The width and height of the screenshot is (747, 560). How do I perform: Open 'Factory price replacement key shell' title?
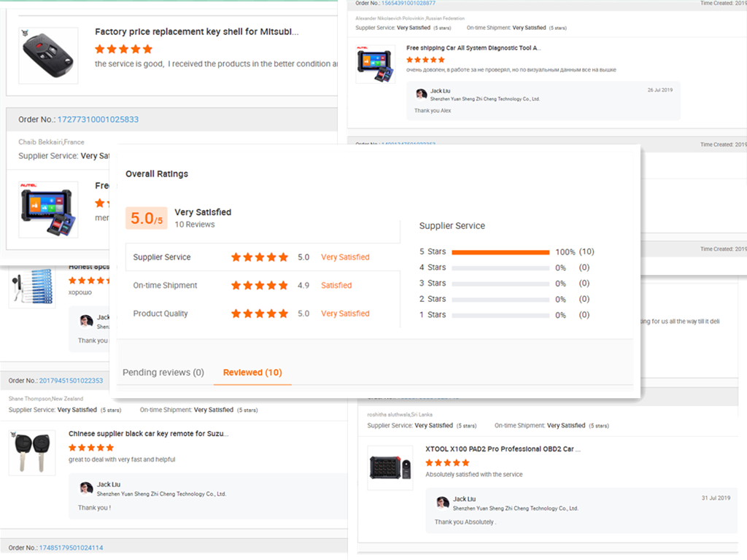click(197, 32)
